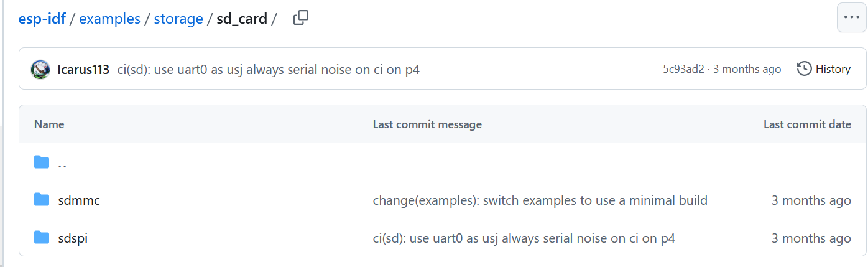Image resolution: width=868 pixels, height=267 pixels.
Task: Open sdspi row's uart0 commit message
Action: [524, 238]
